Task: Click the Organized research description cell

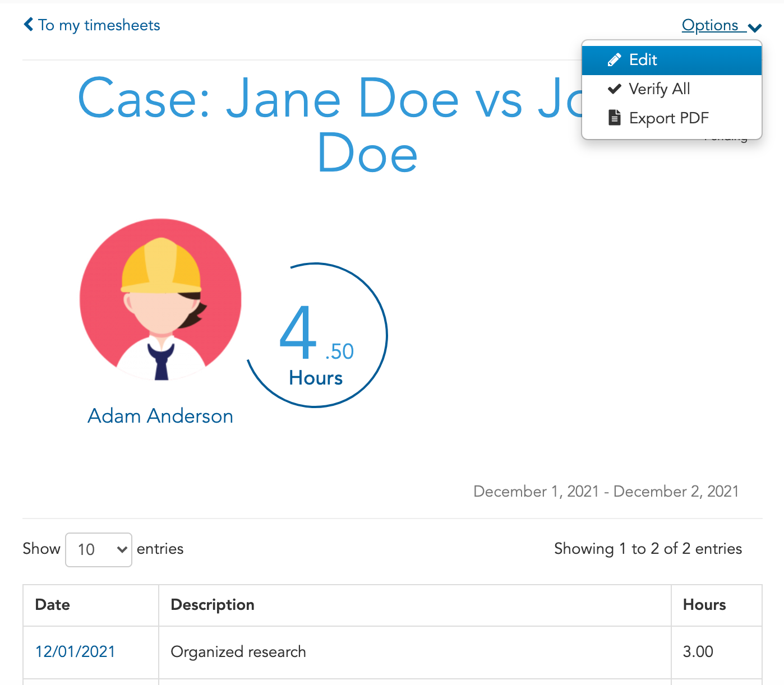Action: point(415,652)
